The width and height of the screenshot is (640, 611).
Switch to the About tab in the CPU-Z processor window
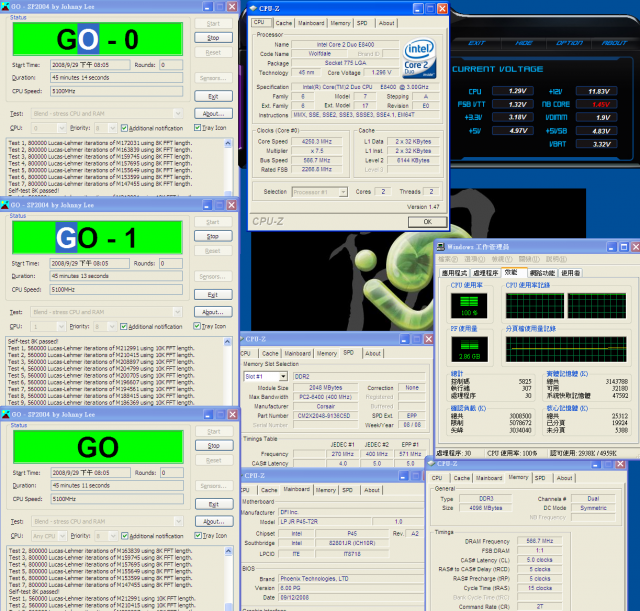point(387,23)
